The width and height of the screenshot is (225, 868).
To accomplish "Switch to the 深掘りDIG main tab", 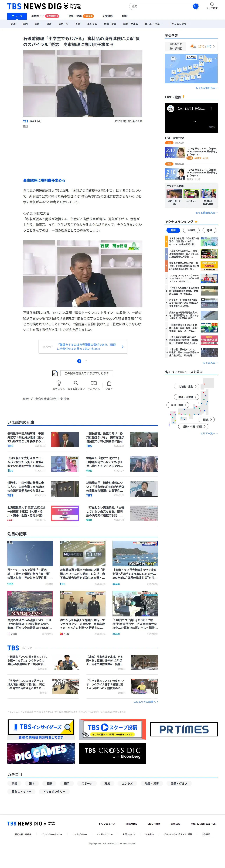I will tap(45, 16).
